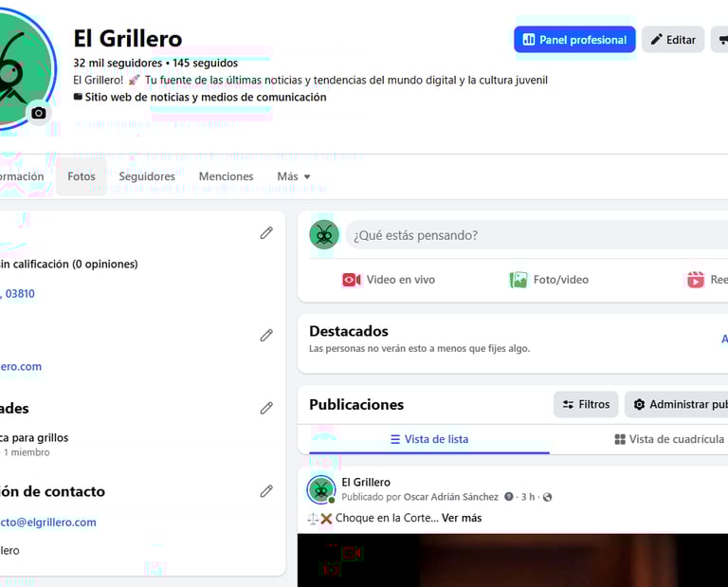The image size is (728, 587).
Task: Click the pencil icon above the website link
Action: pyautogui.click(x=266, y=336)
